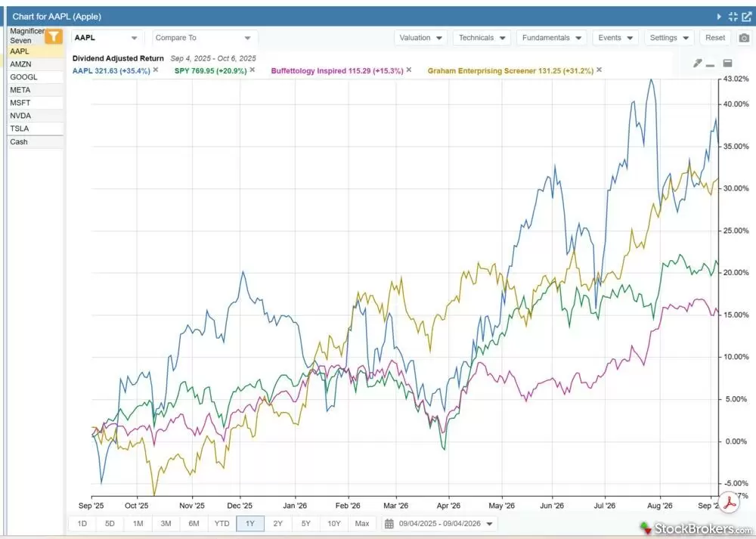The image size is (756, 539).
Task: Click the play arrow icon in header
Action: (719, 17)
